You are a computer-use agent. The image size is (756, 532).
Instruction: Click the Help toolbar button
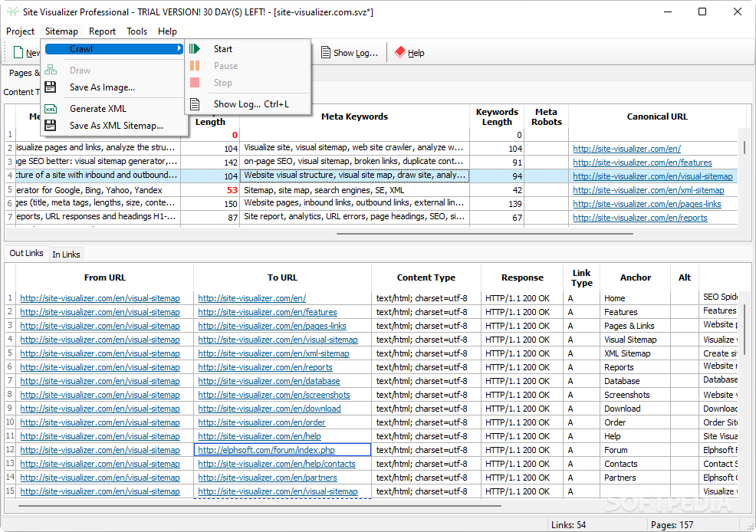click(409, 53)
